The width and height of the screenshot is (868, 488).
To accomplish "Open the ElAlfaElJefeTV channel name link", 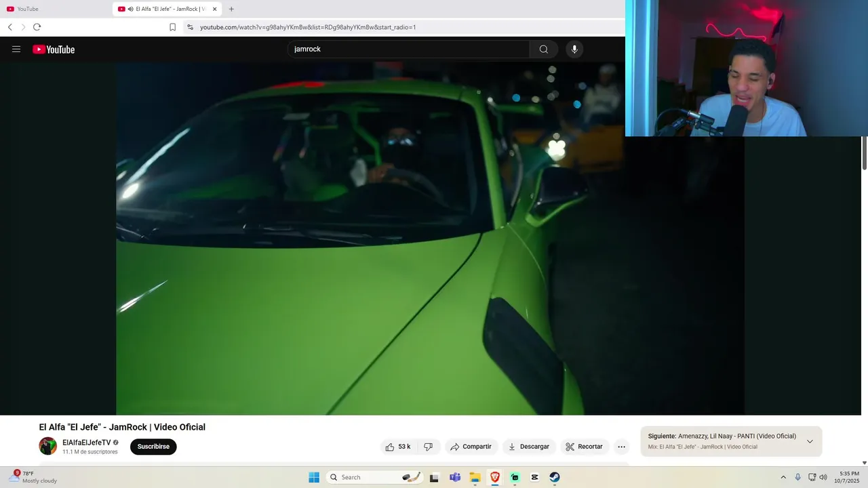I will [x=87, y=443].
